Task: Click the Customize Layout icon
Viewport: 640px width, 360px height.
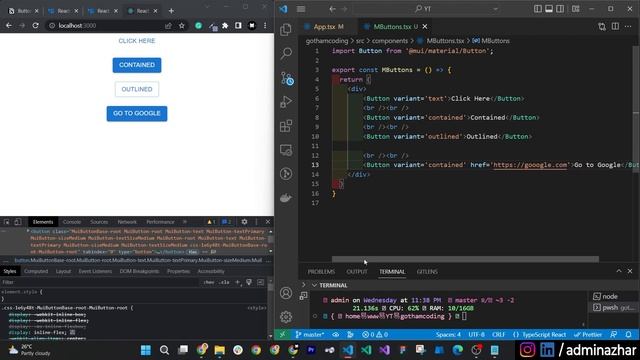Action: [x=576, y=9]
